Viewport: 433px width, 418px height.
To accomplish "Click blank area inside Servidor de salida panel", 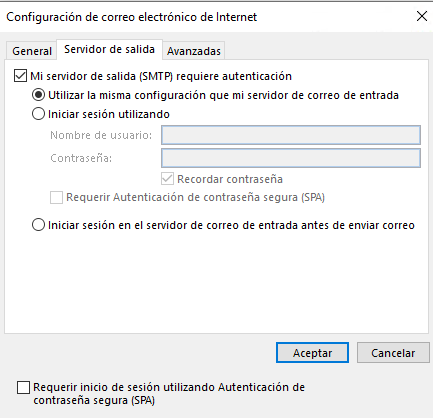I will (217, 283).
